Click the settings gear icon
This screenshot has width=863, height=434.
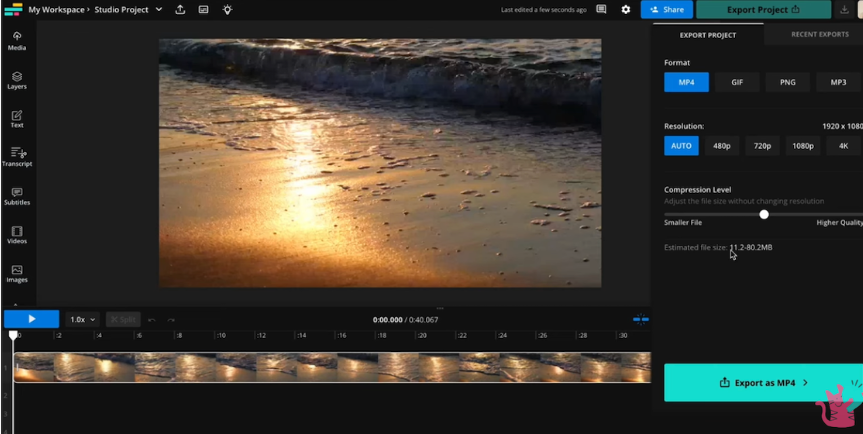626,10
